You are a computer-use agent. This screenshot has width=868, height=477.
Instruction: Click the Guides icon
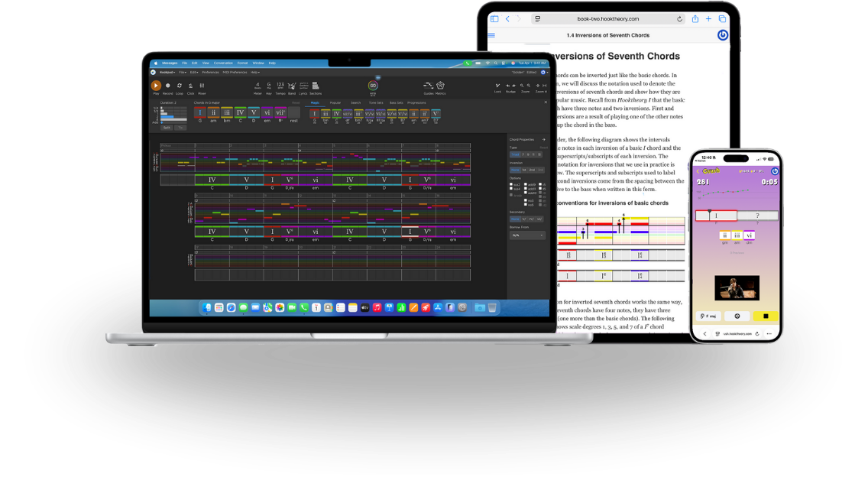click(x=428, y=86)
